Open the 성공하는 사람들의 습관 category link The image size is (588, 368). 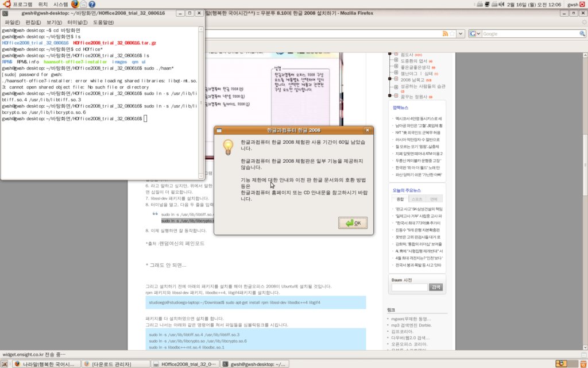[423, 86]
